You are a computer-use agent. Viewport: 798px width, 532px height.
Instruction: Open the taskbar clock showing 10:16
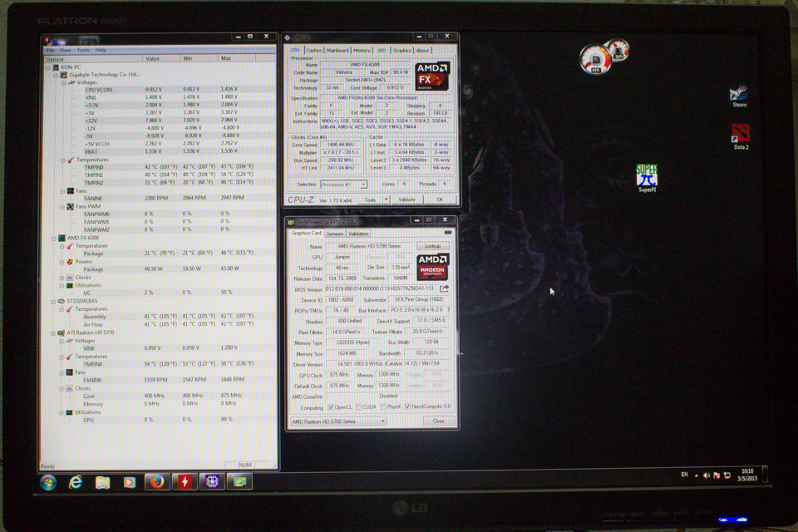(747, 475)
